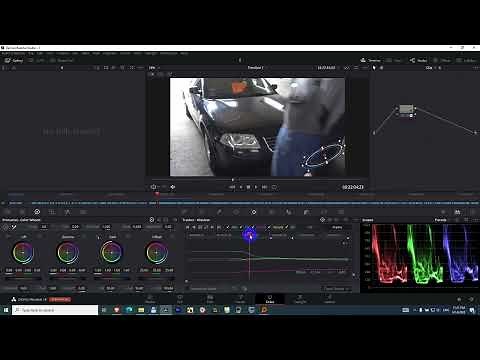
Task: Open the Windows Start menu
Action: (x=6, y=310)
